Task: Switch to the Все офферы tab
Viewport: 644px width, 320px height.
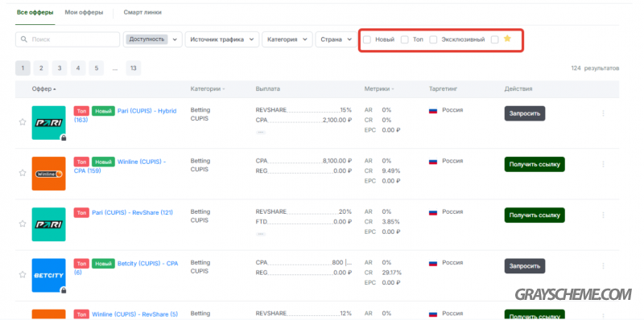Action: tap(35, 12)
